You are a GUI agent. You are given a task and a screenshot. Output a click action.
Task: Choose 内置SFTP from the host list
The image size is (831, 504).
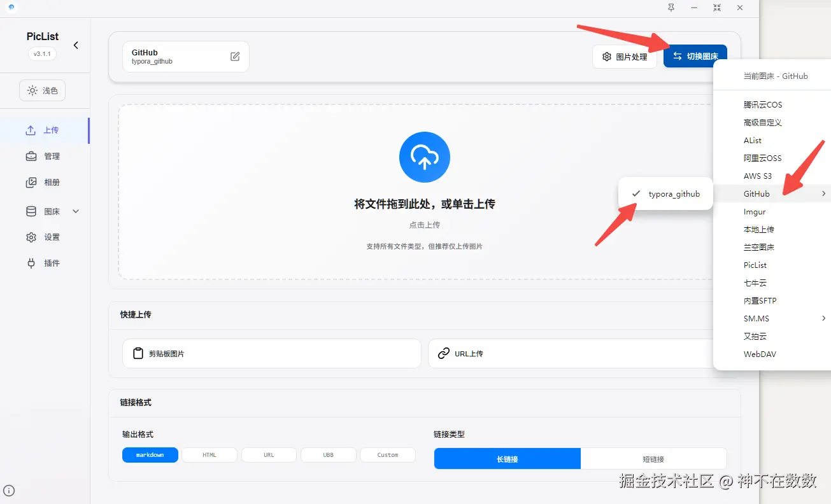tap(772, 301)
